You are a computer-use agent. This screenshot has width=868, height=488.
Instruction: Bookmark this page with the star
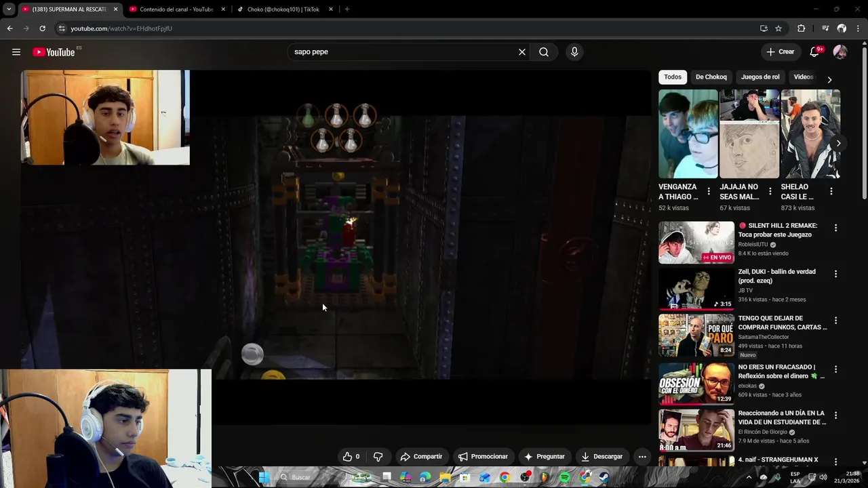pos(778,28)
